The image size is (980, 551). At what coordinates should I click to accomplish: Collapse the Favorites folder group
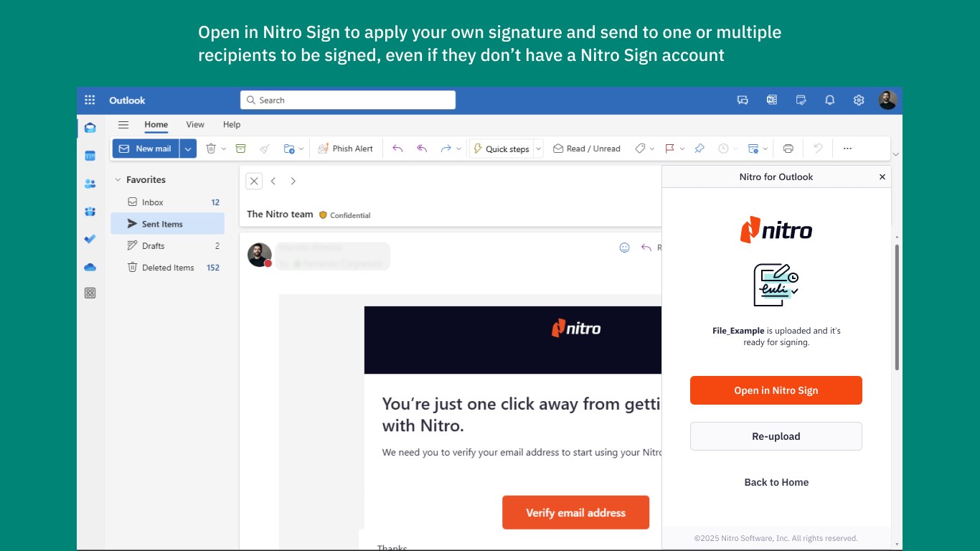pos(118,180)
